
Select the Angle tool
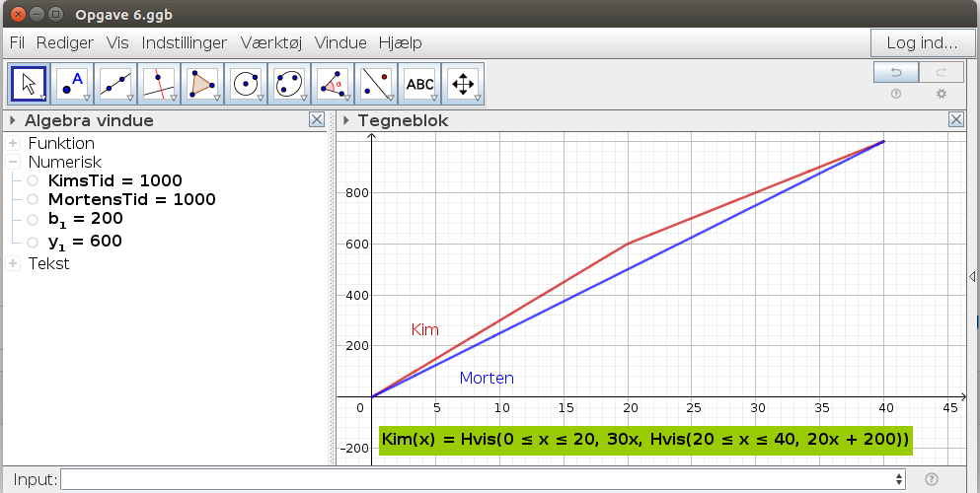(333, 84)
